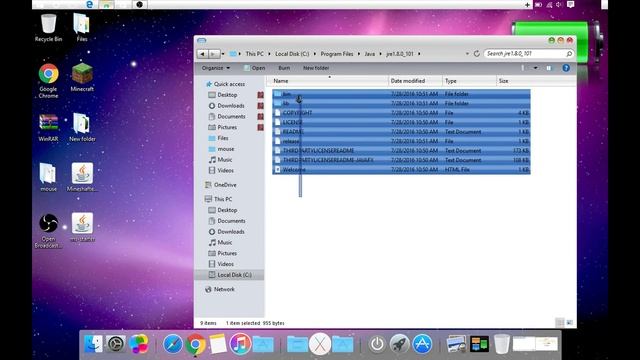Open the address bar history dropdown

pyautogui.click(x=467, y=54)
